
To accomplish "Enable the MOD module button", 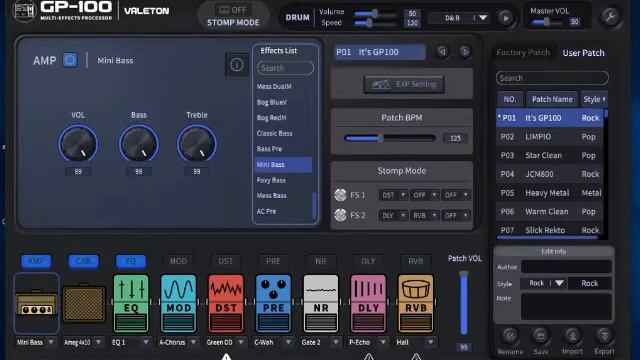I will [178, 261].
